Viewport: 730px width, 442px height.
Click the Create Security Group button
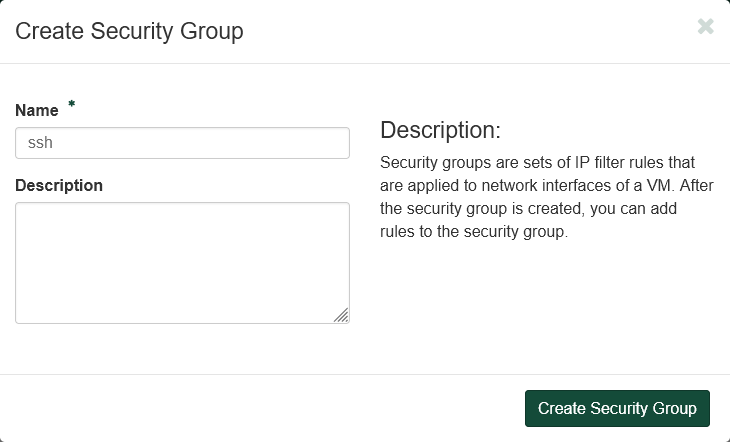pos(617,408)
